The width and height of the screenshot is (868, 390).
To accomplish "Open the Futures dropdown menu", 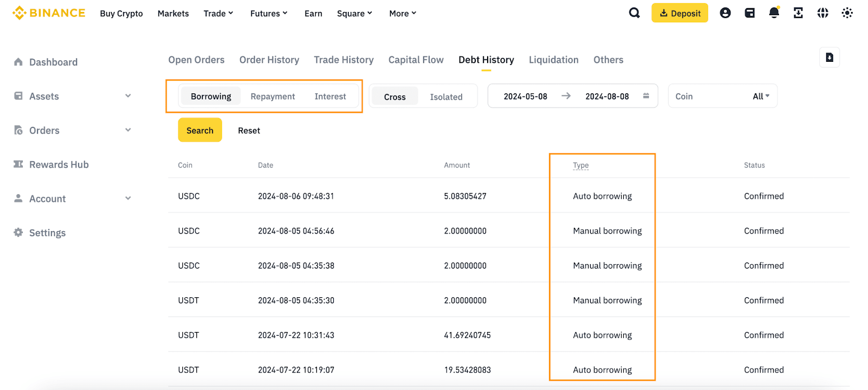I will [269, 14].
